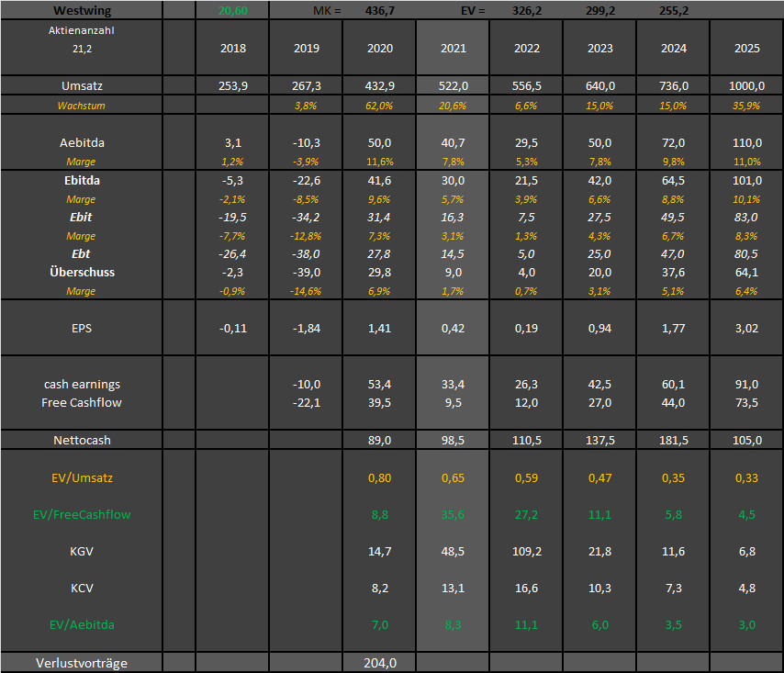
Task: Click EPS 2025 value 3,02
Action: pyautogui.click(x=746, y=328)
